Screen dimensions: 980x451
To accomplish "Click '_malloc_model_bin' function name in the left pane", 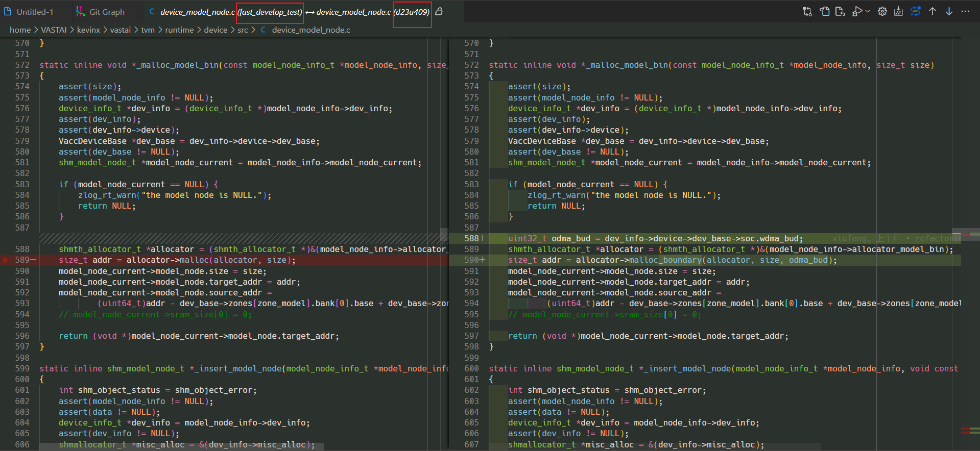I will point(177,65).
